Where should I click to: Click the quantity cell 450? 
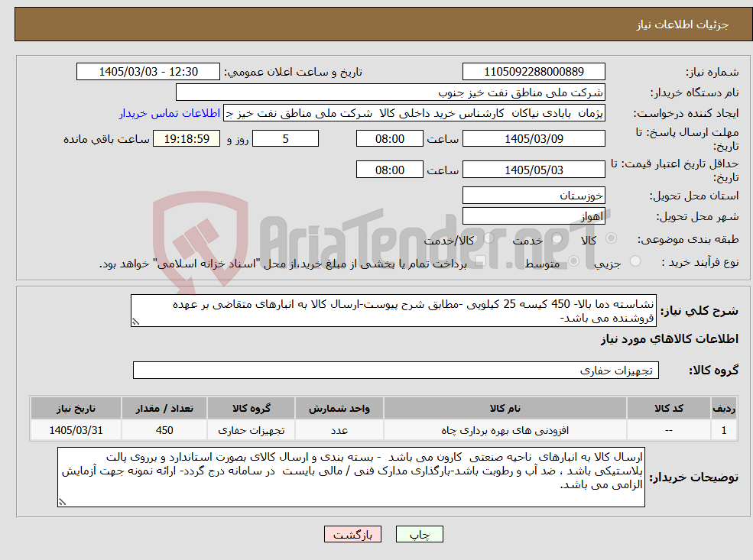click(x=164, y=430)
